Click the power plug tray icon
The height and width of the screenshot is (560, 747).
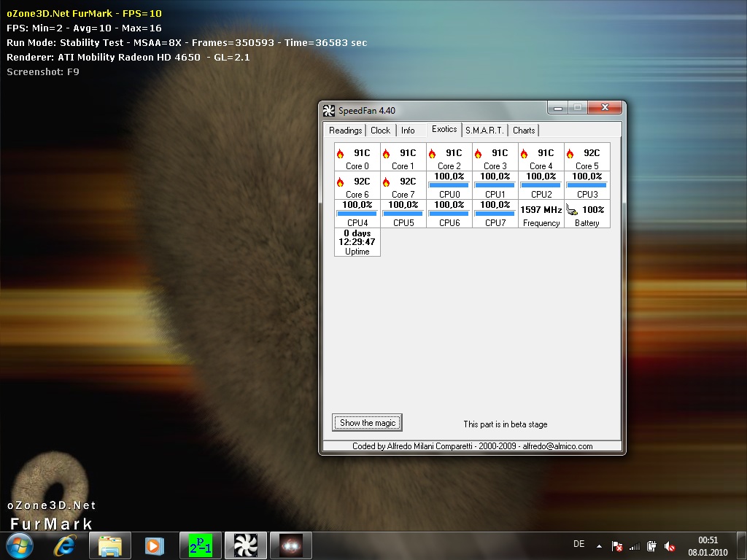click(651, 546)
